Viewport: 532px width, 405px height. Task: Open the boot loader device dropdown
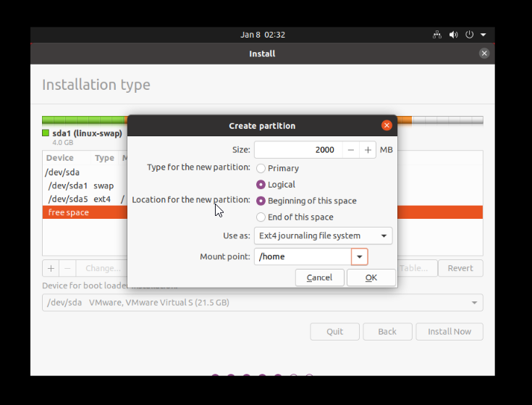[x=263, y=302]
